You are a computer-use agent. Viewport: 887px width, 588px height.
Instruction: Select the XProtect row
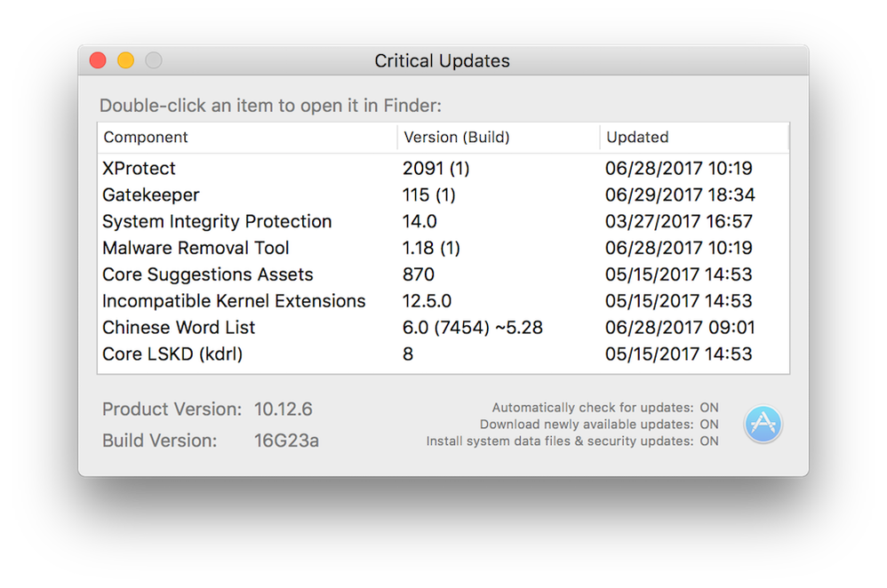coord(443,168)
